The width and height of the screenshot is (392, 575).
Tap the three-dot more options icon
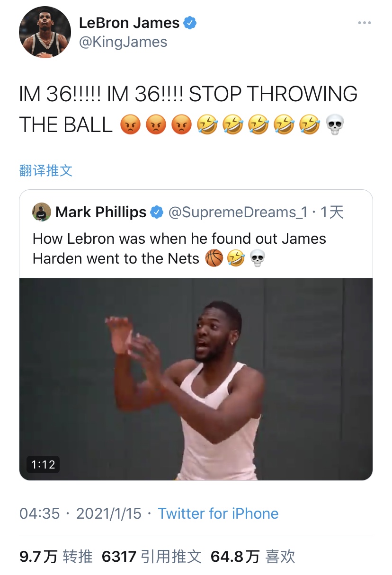[x=364, y=23]
